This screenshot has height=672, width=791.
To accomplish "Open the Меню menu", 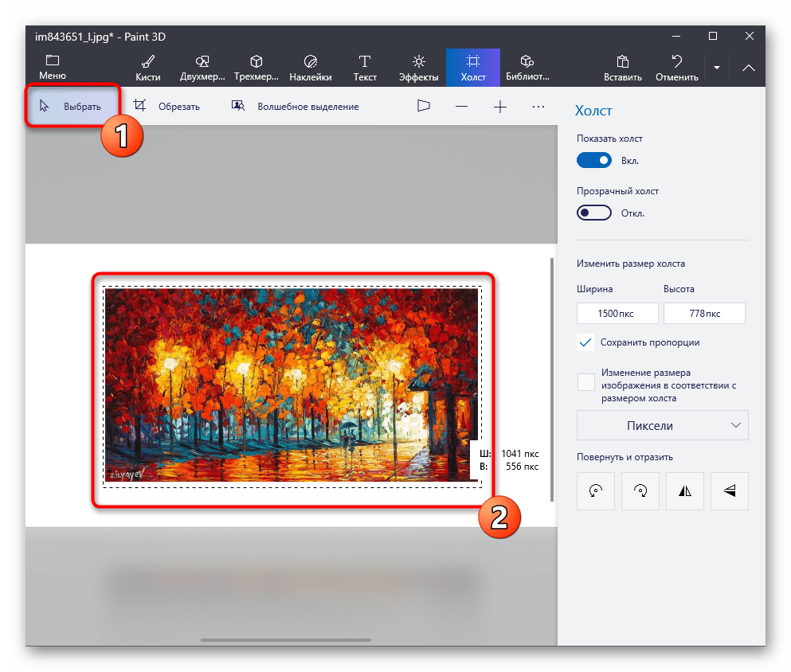I will click(53, 68).
